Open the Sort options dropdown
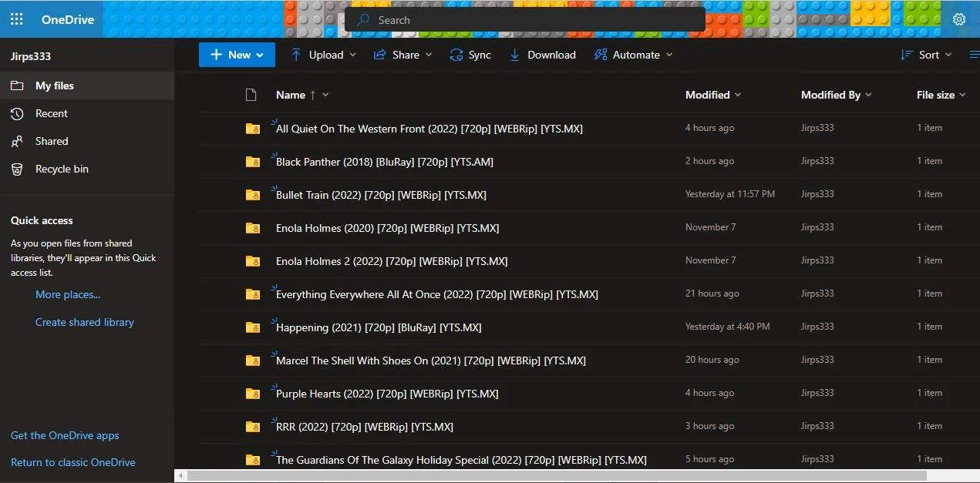The height and width of the screenshot is (483, 980). click(x=927, y=55)
